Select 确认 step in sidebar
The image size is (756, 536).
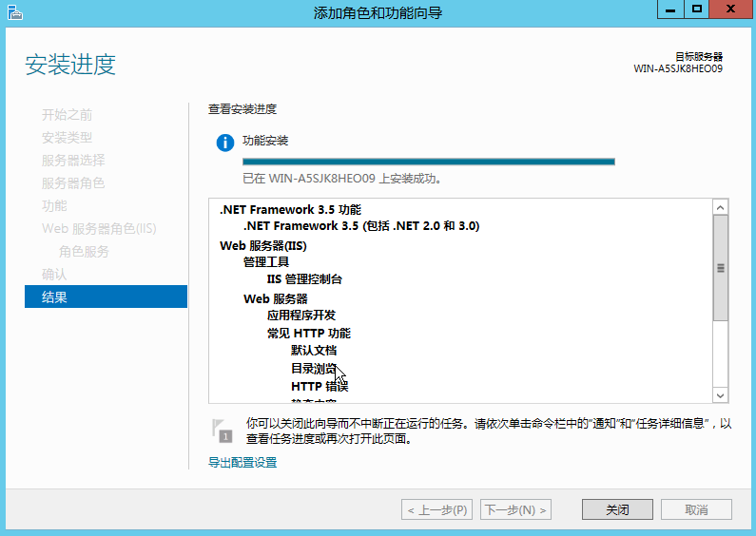click(x=54, y=275)
